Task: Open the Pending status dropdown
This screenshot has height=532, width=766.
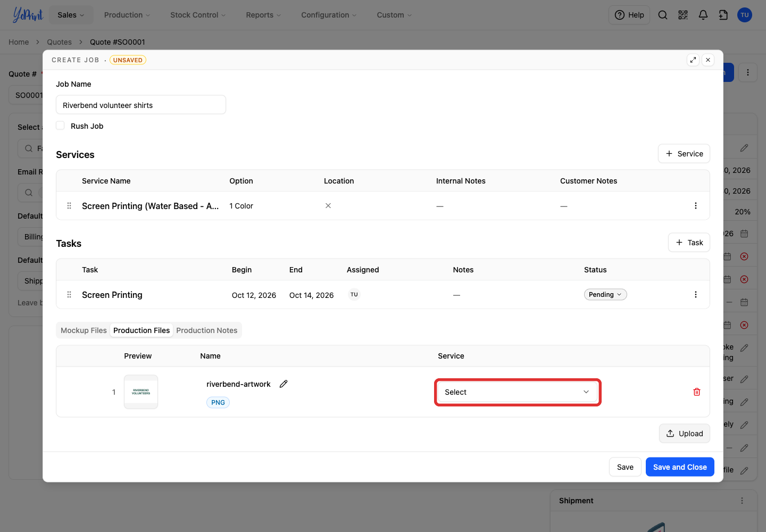Action: 605,295
